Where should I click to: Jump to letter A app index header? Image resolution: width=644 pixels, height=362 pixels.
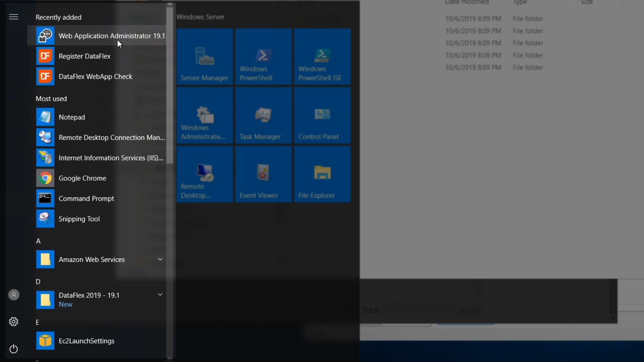[x=38, y=241]
